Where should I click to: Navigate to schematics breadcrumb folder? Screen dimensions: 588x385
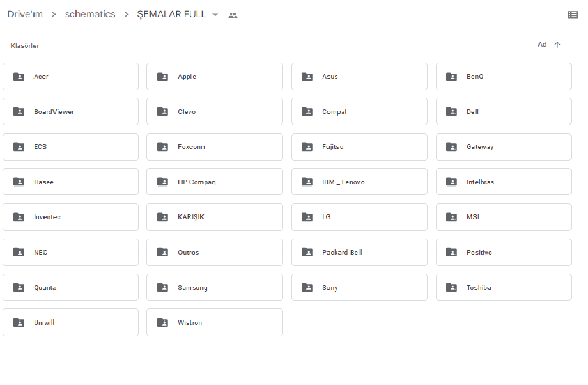(x=90, y=14)
